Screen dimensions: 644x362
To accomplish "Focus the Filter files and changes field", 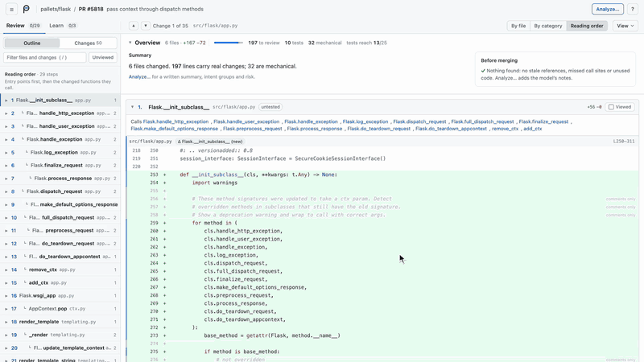I will coord(45,57).
